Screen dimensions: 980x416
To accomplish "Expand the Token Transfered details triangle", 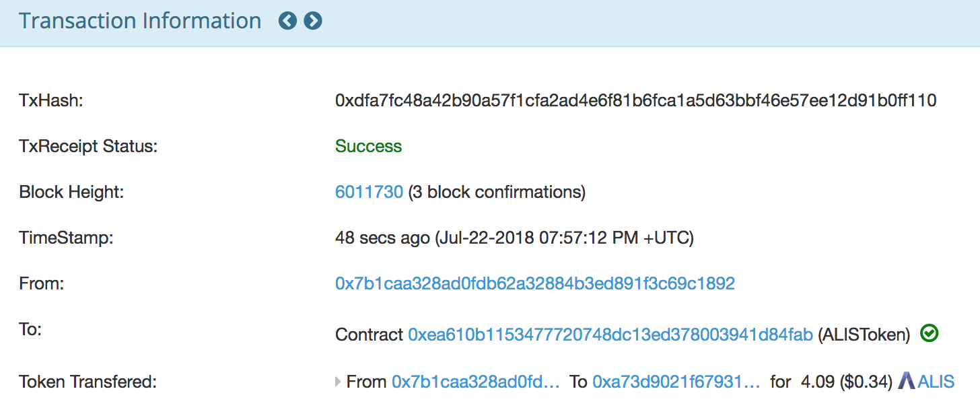I will [x=338, y=382].
